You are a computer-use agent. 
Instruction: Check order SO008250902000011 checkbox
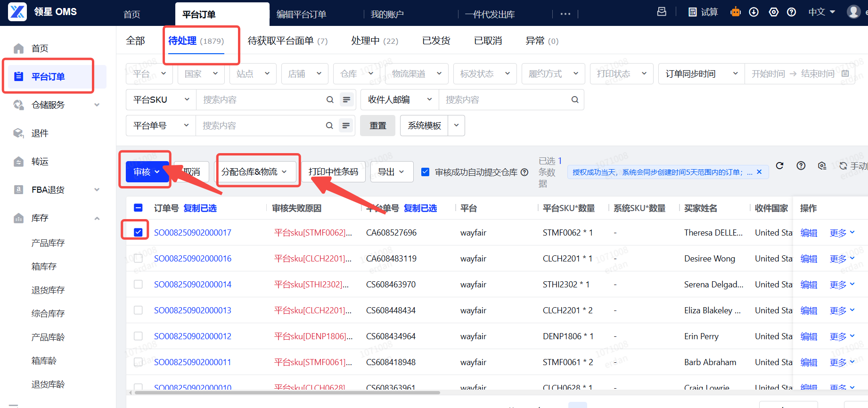pos(138,362)
